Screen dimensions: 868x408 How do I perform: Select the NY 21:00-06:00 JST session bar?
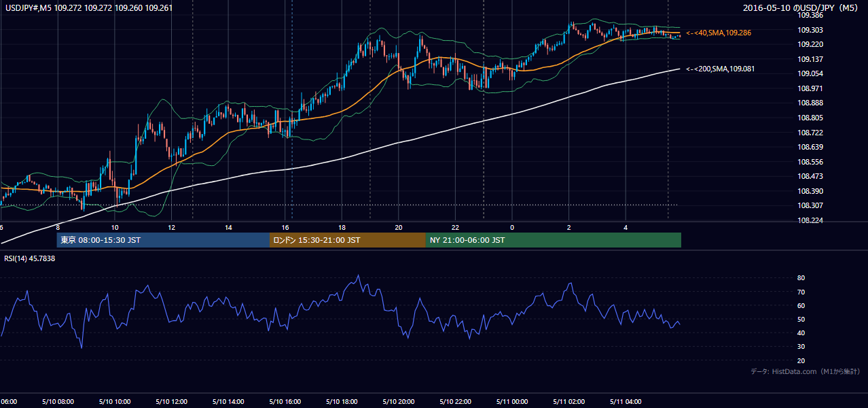pyautogui.click(x=554, y=240)
